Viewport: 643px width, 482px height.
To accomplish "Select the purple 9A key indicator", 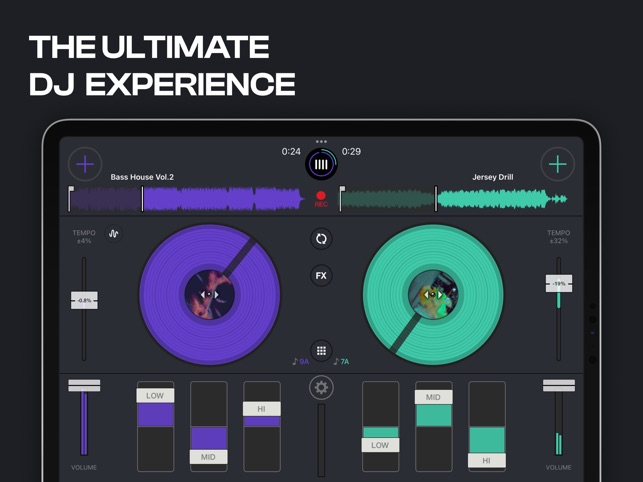I will (x=301, y=362).
